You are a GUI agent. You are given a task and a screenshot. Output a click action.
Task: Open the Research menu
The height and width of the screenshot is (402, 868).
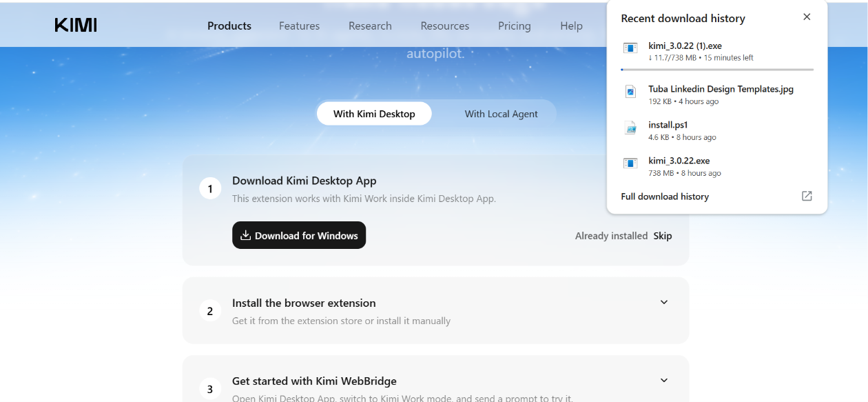tap(370, 26)
